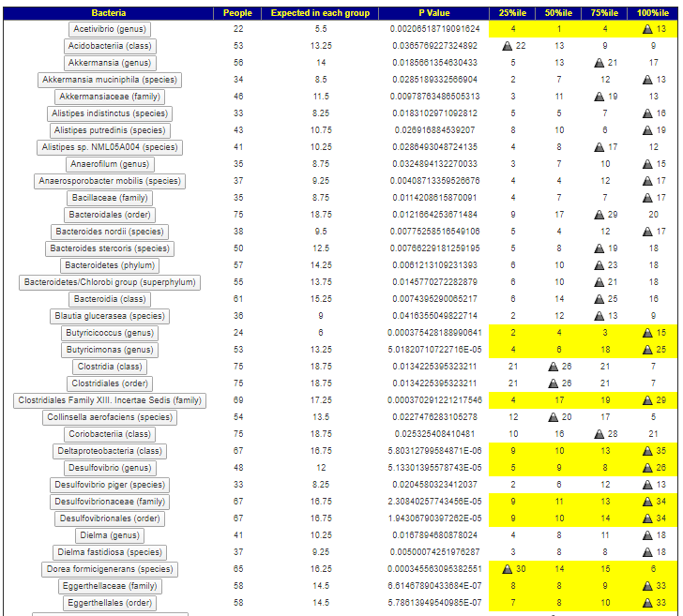Click warning icon in Deltaproteobacteria 100%ile cell
This screenshot has height=616, width=683.
click(647, 451)
